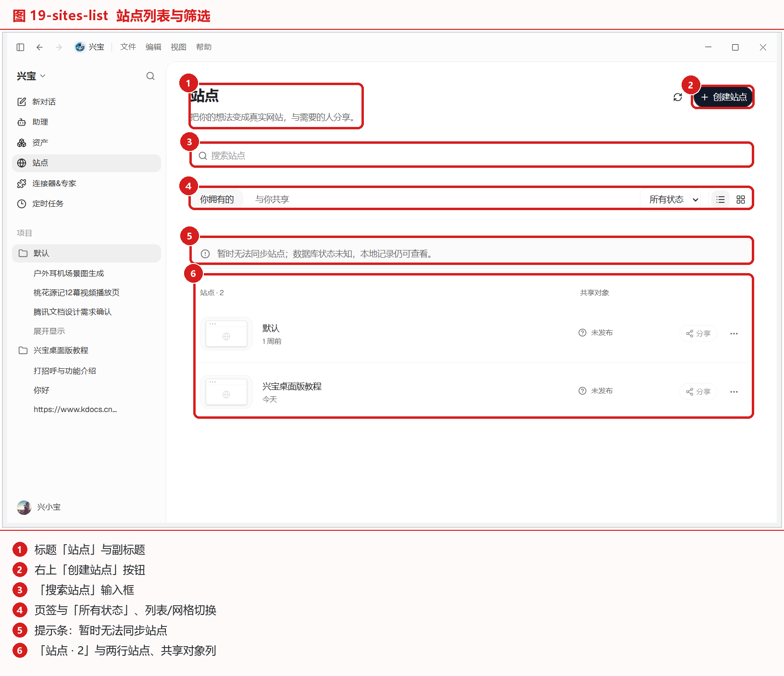The width and height of the screenshot is (784, 676).
Task: Select the 与你共享 tab
Action: (x=272, y=200)
